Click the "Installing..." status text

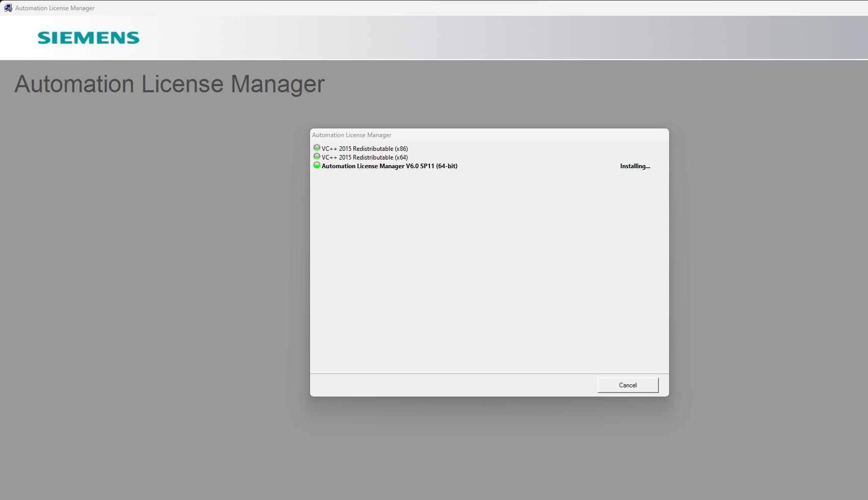635,166
